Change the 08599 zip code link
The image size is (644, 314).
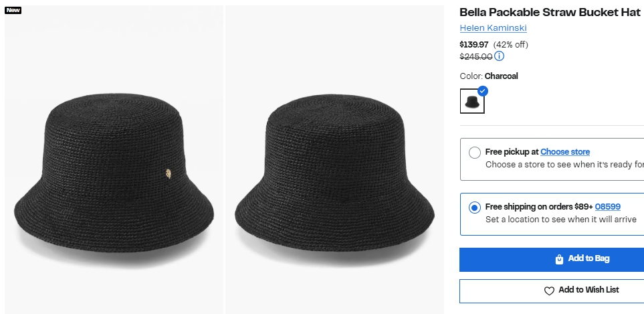pos(607,207)
